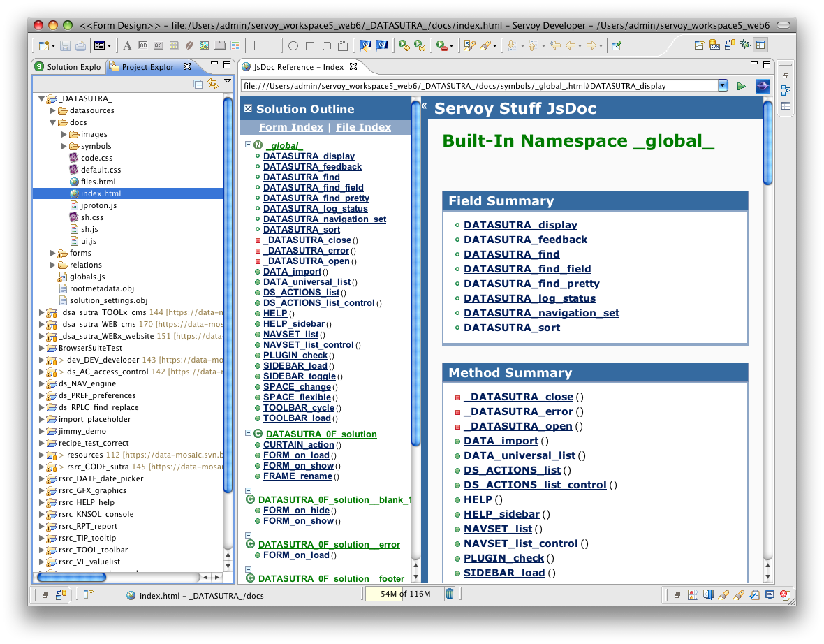
Task: Expand the symbols folder
Action: coord(64,146)
